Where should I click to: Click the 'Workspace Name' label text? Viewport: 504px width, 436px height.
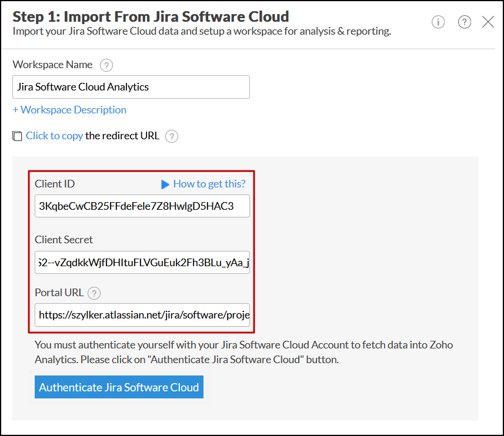click(52, 65)
